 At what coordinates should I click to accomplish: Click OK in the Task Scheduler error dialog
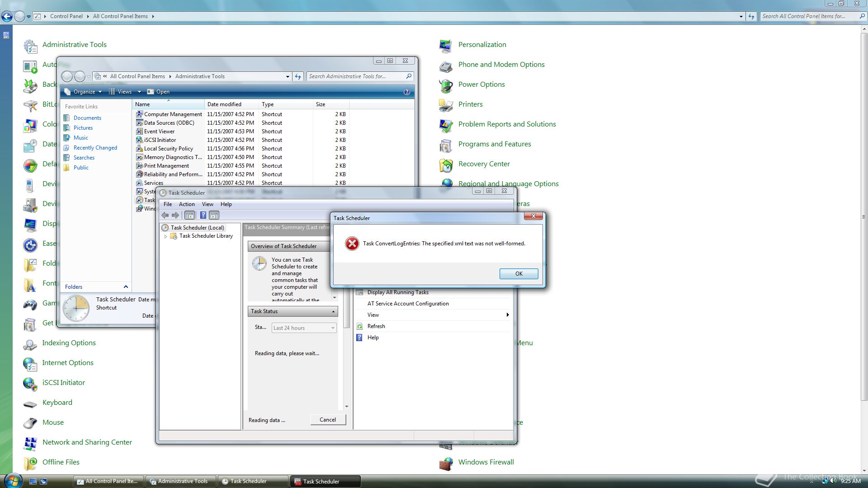point(519,273)
